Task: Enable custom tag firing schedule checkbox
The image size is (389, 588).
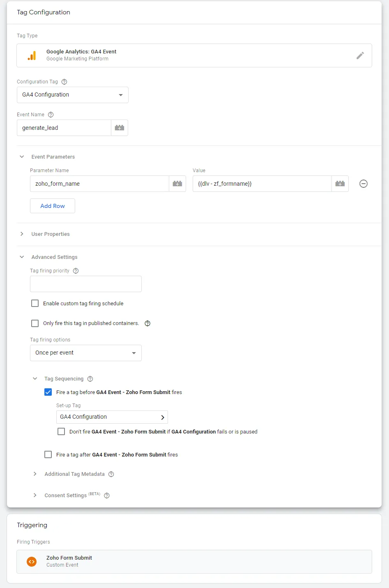Action: point(35,304)
